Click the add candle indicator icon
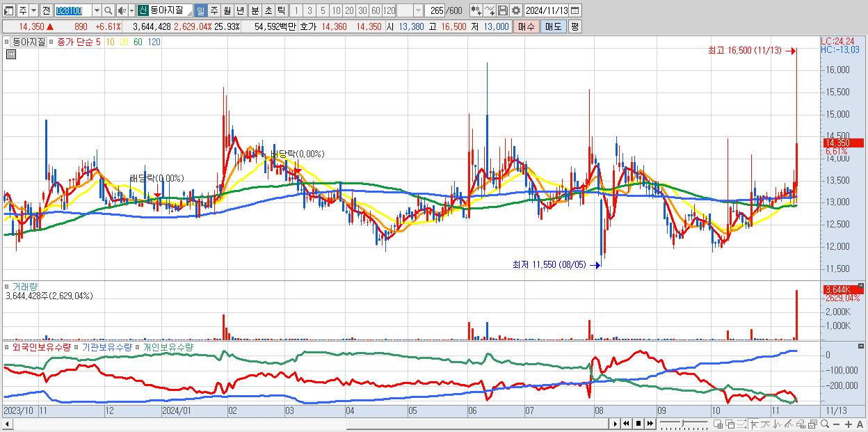Viewport: 868px width, 432px height. click(476, 10)
